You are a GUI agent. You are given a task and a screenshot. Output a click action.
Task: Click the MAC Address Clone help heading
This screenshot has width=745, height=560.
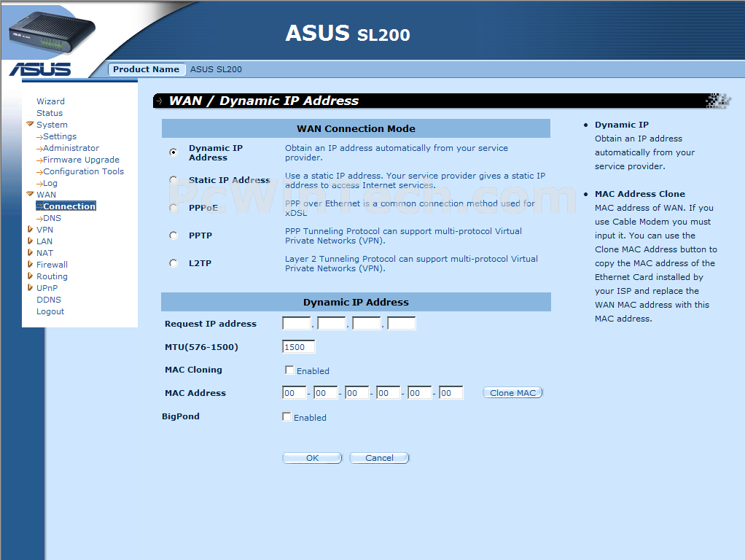click(x=640, y=194)
